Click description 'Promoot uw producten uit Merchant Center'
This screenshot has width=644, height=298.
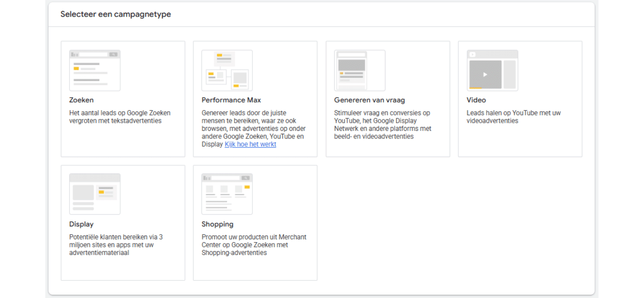(254, 245)
